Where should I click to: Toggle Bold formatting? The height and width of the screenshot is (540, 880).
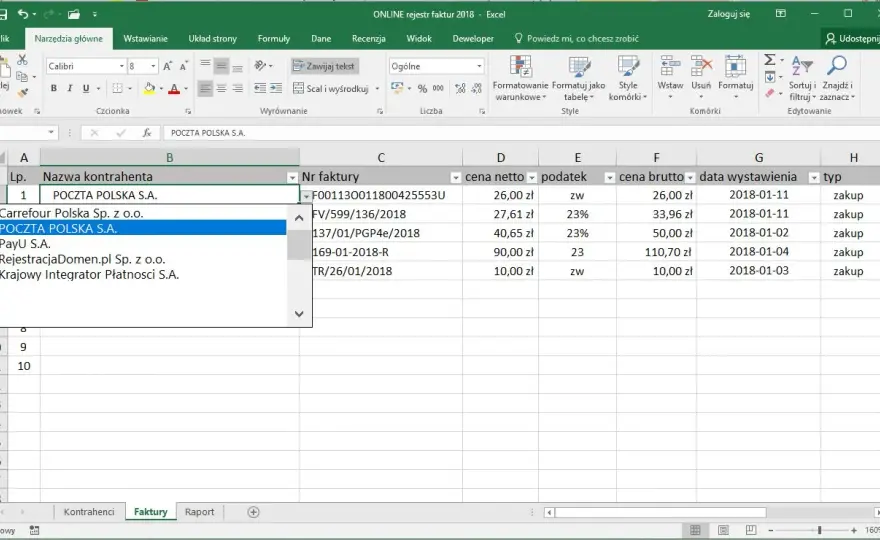pos(54,88)
